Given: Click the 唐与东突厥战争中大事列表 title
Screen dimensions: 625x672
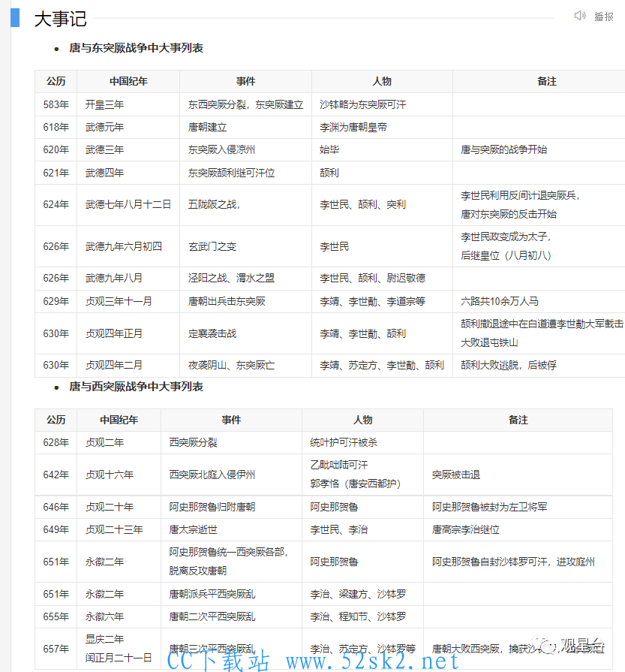Looking at the screenshot, I should tap(137, 48).
